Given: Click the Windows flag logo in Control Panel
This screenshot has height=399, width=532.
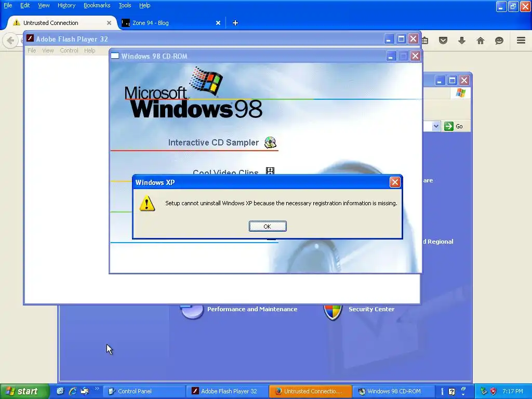Looking at the screenshot, I should pyautogui.click(x=461, y=92).
